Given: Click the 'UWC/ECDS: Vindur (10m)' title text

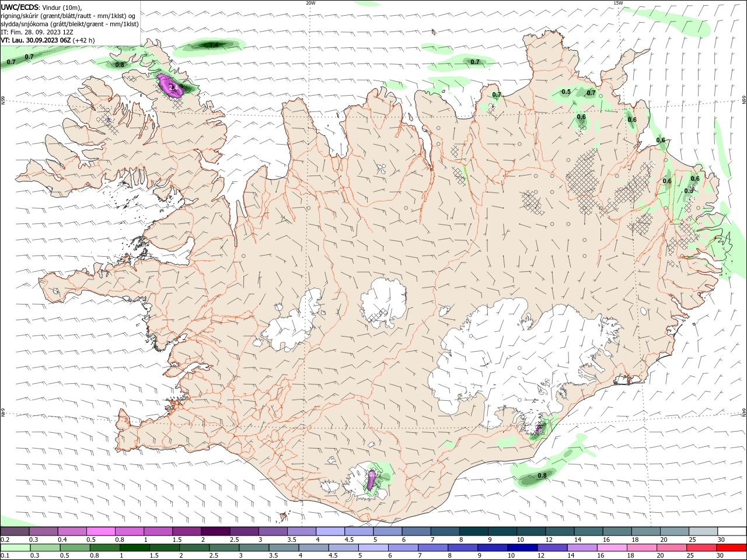Looking at the screenshot, I should 41,7.
